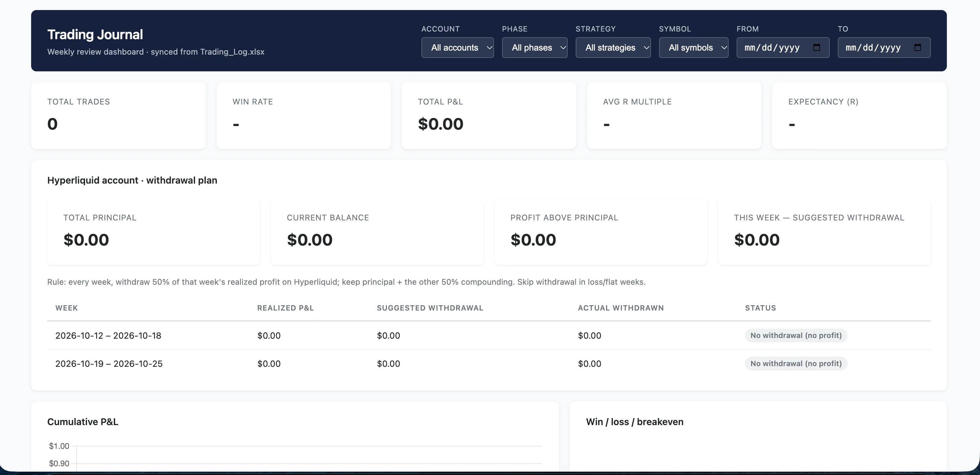Viewport: 980px width, 475px height.
Task: Click Actual Withdrawn cell for week 2026-10-19
Action: 590,364
